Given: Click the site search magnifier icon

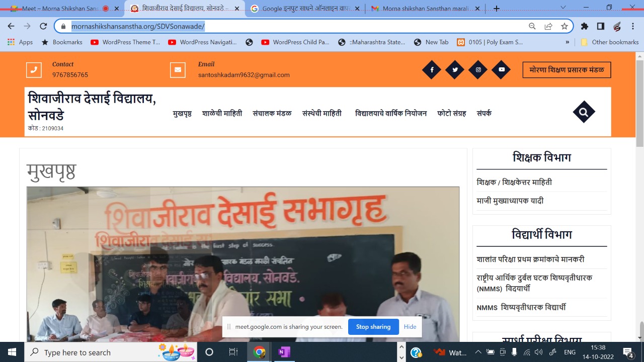Looking at the screenshot, I should [584, 112].
